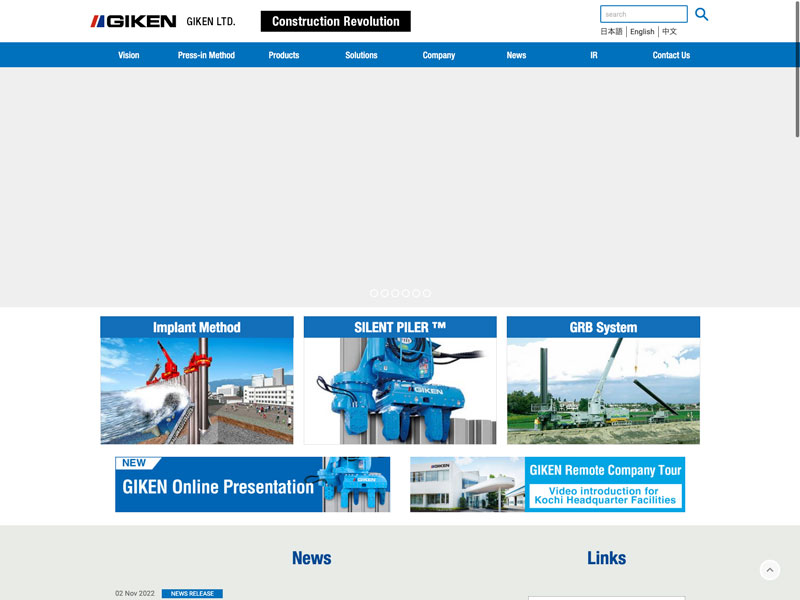Viewport: 800px width, 600px height.
Task: Open the GIKEN Online Presentation banner
Action: [252, 485]
